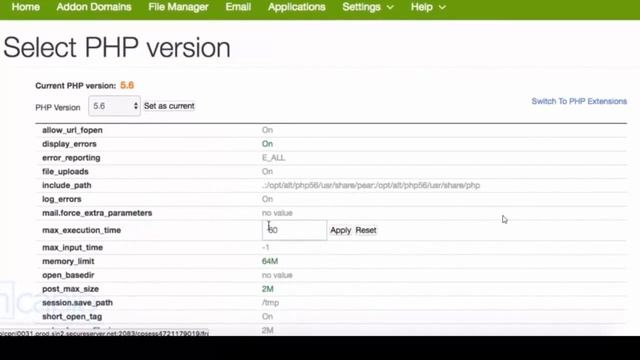This screenshot has width=640, height=360.
Task: Click the memory_limit setting label
Action: pyautogui.click(x=68, y=261)
